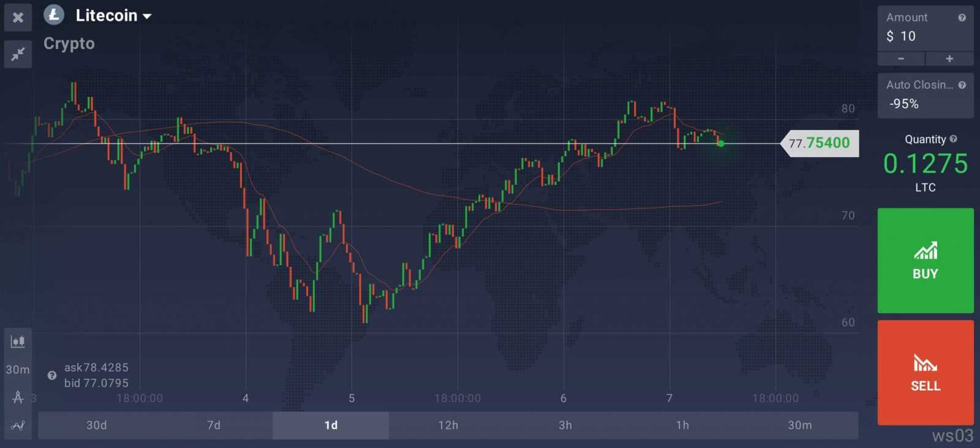Open the candlestick chart type selector
This screenshot has height=448, width=980.
click(x=18, y=341)
